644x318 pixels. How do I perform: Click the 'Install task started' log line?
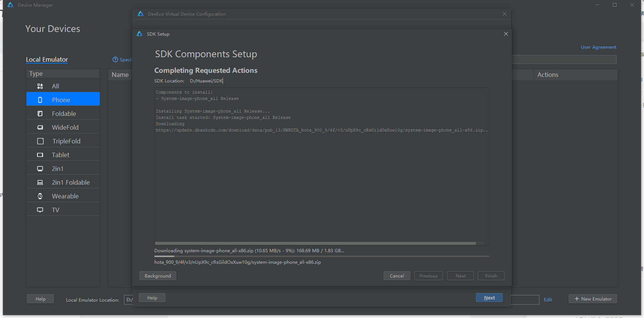point(223,117)
